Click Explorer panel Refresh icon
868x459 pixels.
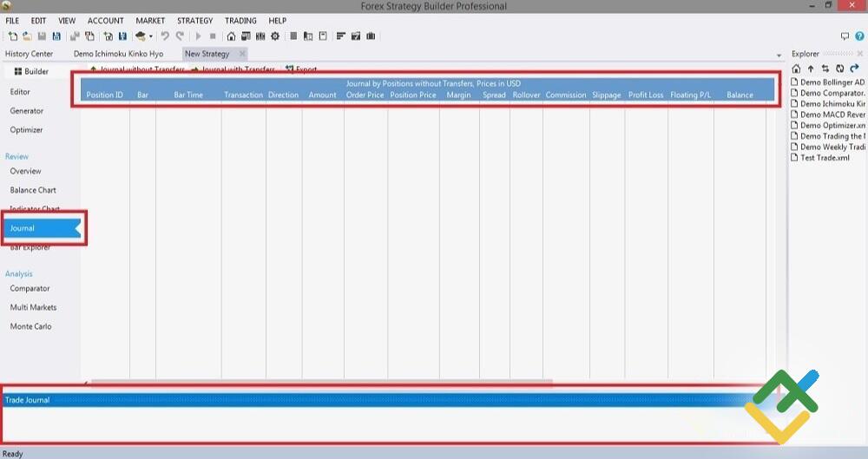coord(839,69)
